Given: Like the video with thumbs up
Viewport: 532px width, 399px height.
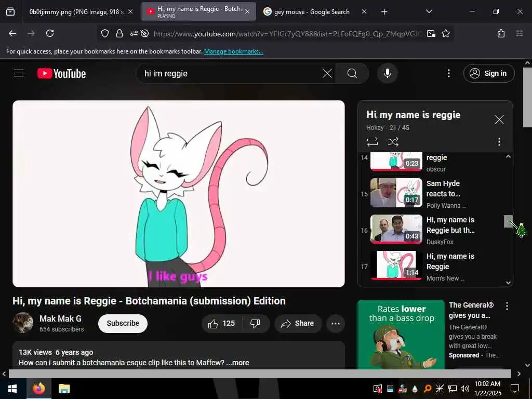Looking at the screenshot, I should [x=222, y=323].
